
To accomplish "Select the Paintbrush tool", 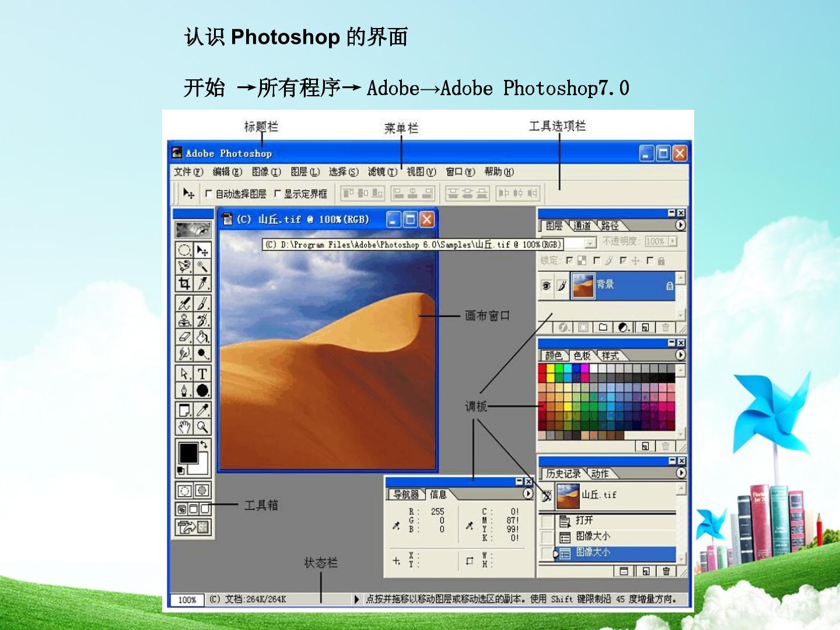I will (x=202, y=303).
